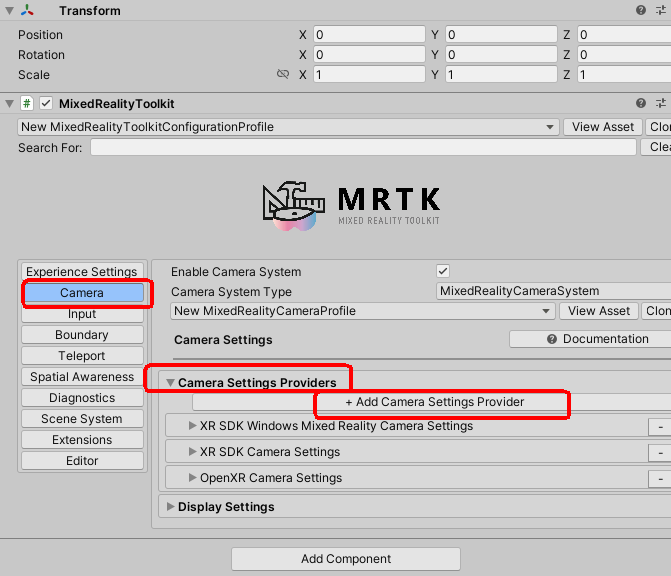
Task: Click the Documentation question mark icon
Action: pyautogui.click(x=552, y=339)
